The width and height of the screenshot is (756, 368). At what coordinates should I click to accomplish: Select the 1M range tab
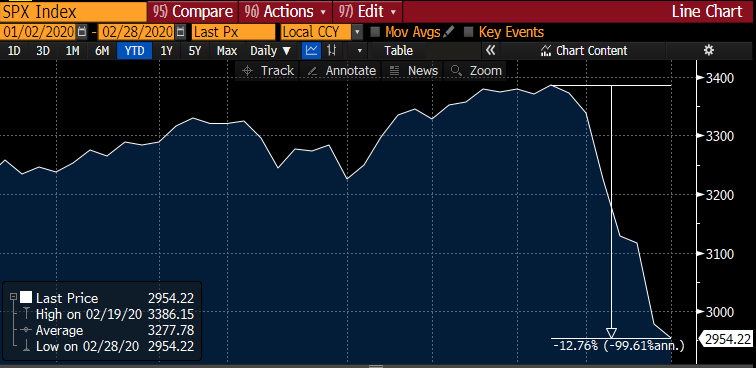[x=72, y=50]
